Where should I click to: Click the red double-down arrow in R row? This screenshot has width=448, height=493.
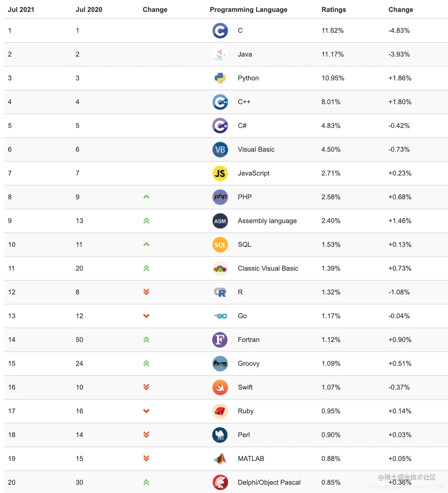[x=146, y=292]
